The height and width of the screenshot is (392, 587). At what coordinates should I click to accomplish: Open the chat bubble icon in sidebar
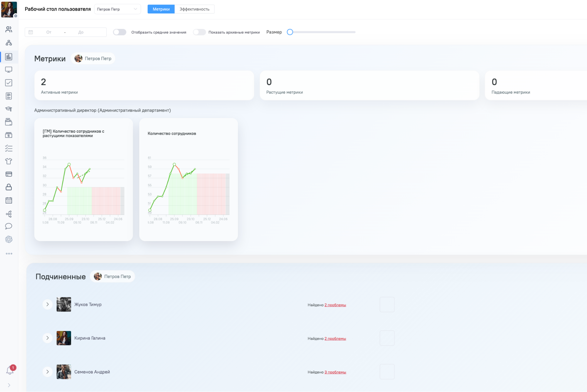coord(9,226)
